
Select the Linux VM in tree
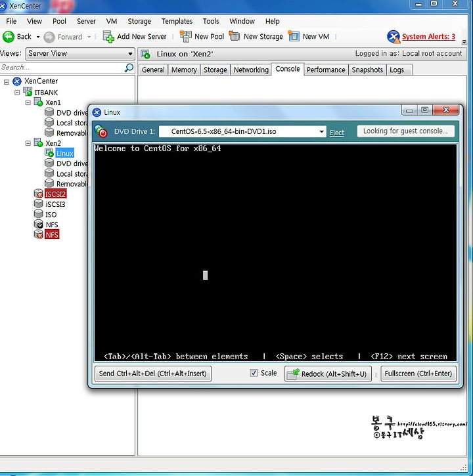point(64,153)
